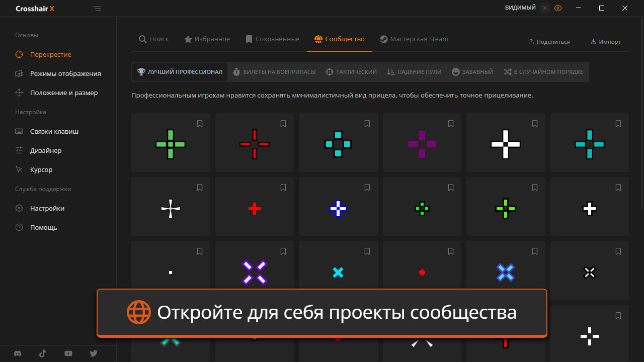Screen dimensions: 644x362
Task: Switch to the Мастерская Steam tab
Action: pyautogui.click(x=414, y=39)
